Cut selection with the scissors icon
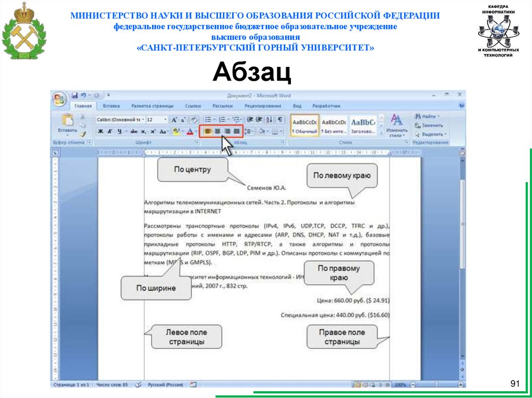The width and height of the screenshot is (532, 398). click(83, 117)
